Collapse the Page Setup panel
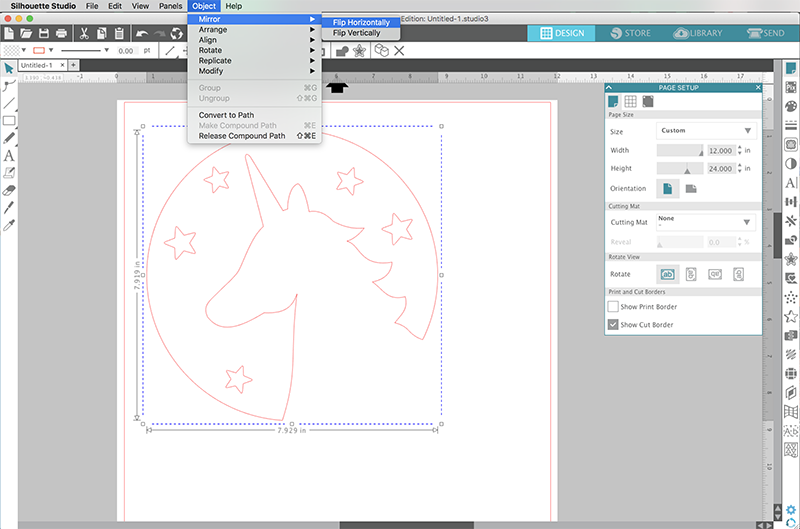This screenshot has width=800, height=529. pos(609,88)
